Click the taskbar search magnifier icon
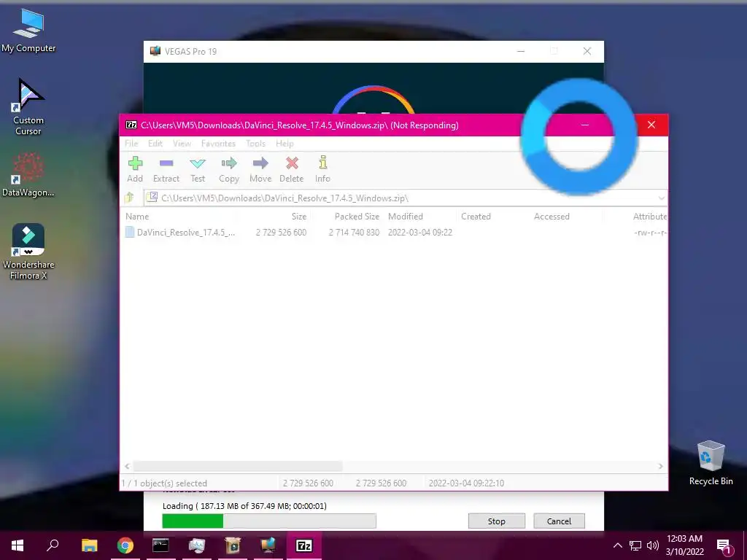Viewport: 747px width, 560px height. [53, 545]
